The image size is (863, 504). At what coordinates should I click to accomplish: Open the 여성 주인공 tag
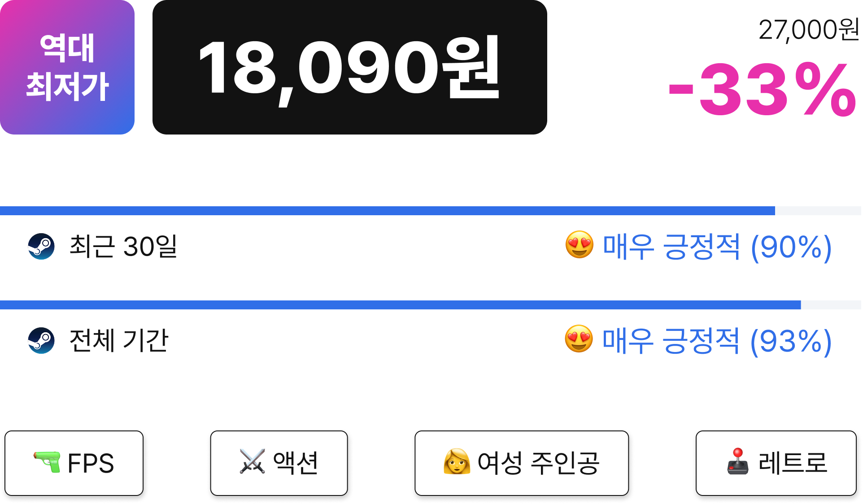(522, 463)
